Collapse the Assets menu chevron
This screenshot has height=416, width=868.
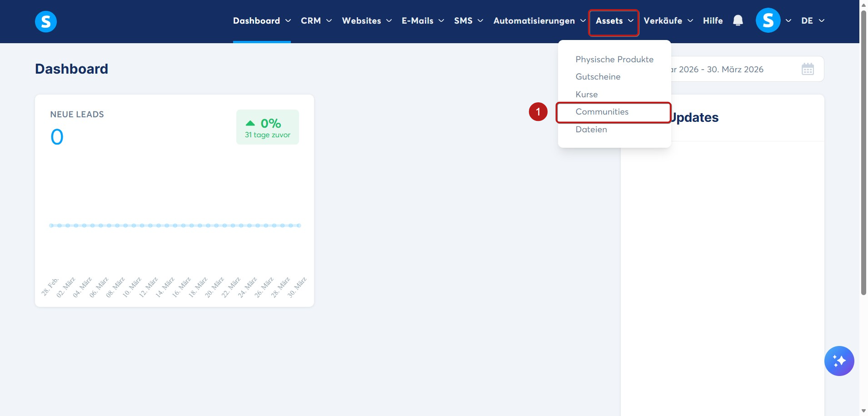(x=631, y=20)
